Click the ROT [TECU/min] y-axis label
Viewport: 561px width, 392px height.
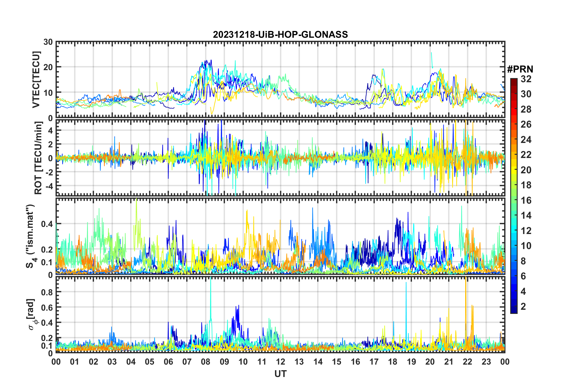38,158
